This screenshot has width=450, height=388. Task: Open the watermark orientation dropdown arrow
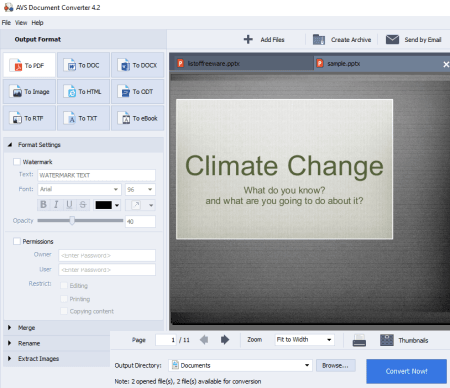pos(151,205)
